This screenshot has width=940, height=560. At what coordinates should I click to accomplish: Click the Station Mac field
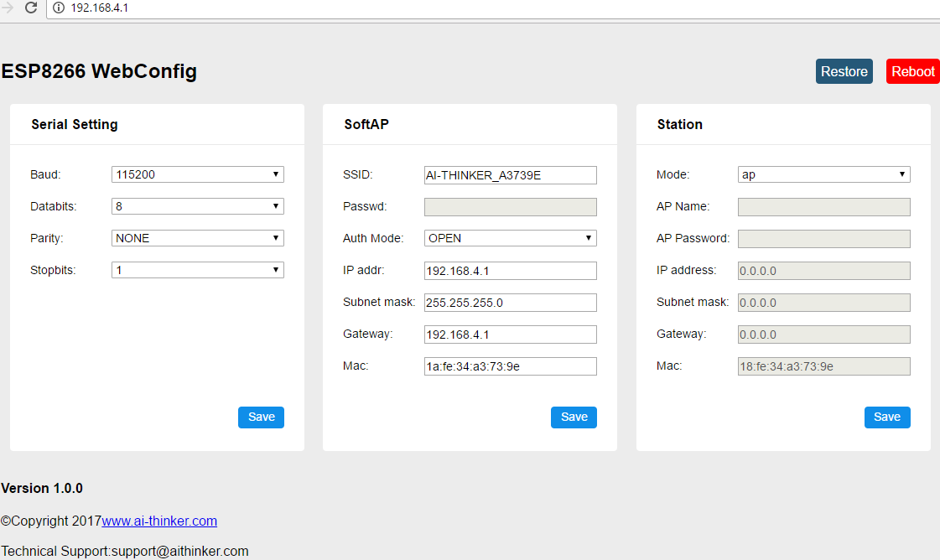pyautogui.click(x=824, y=366)
